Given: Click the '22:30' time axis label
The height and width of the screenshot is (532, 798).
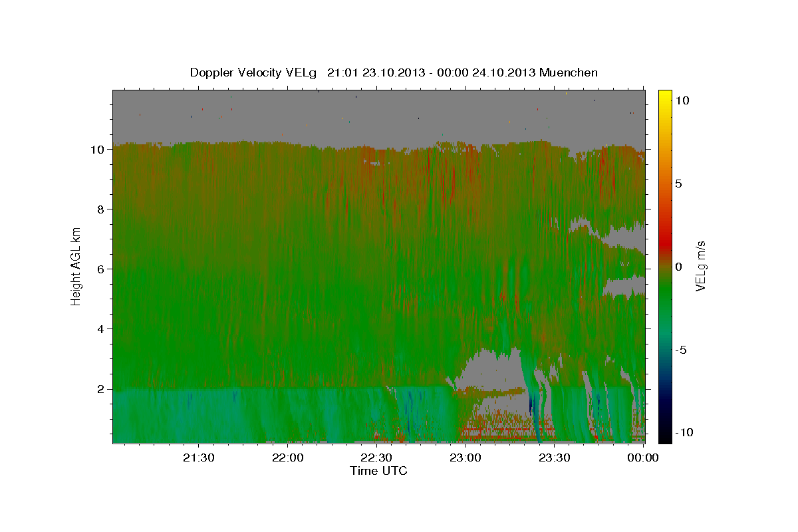Looking at the screenshot, I should coord(376,458).
